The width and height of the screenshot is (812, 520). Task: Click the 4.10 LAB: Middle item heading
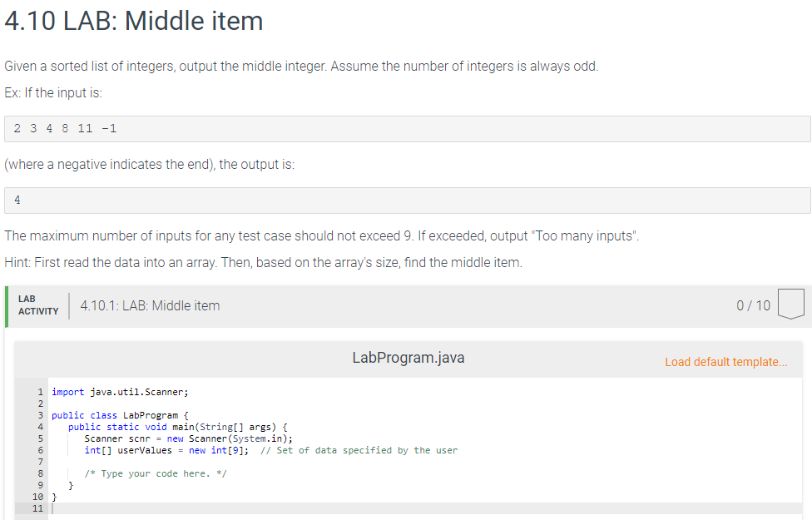tap(134, 22)
